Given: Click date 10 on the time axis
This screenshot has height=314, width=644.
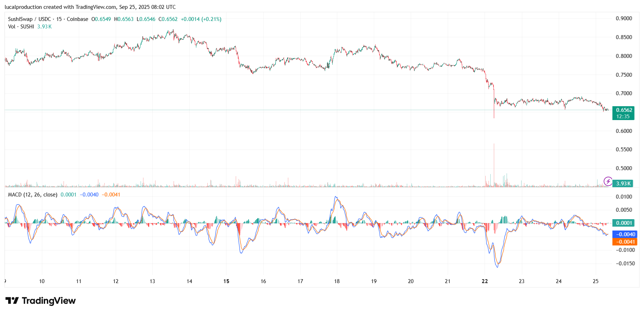Looking at the screenshot, I should tap(42, 281).
